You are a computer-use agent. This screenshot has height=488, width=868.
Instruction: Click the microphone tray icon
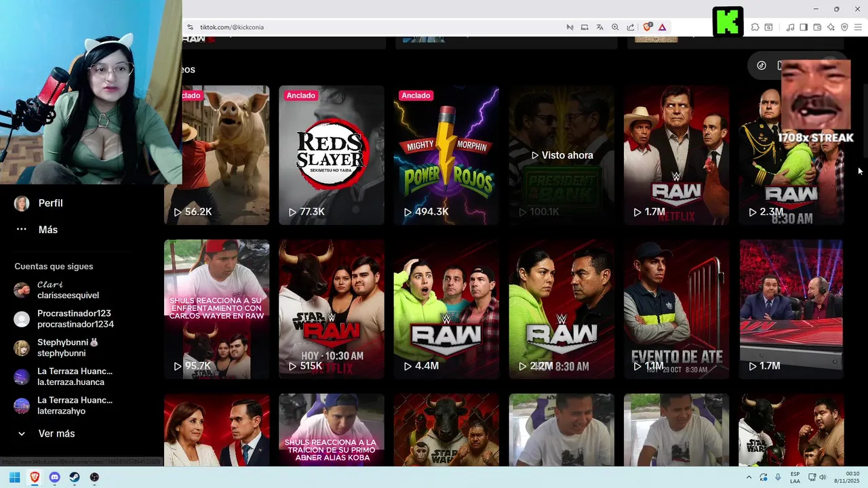(x=778, y=477)
